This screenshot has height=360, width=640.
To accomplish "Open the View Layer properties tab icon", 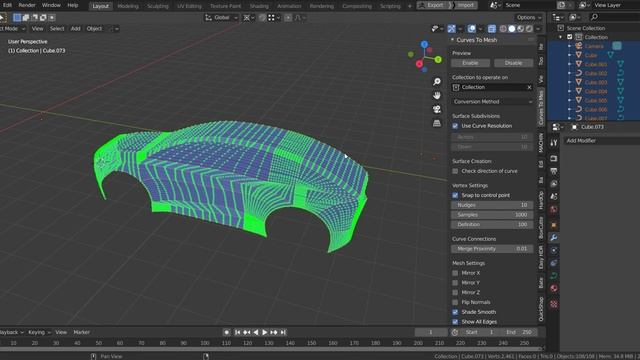I will tap(553, 184).
